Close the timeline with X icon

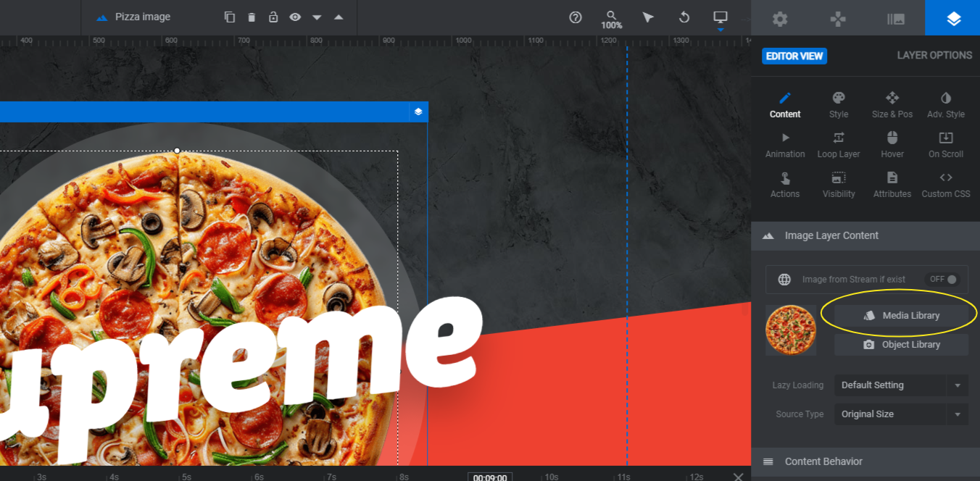[x=738, y=477]
